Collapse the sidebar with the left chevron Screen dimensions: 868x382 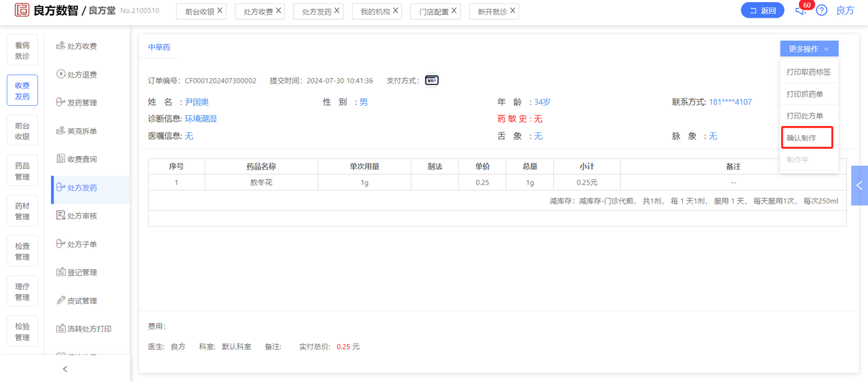[65, 369]
